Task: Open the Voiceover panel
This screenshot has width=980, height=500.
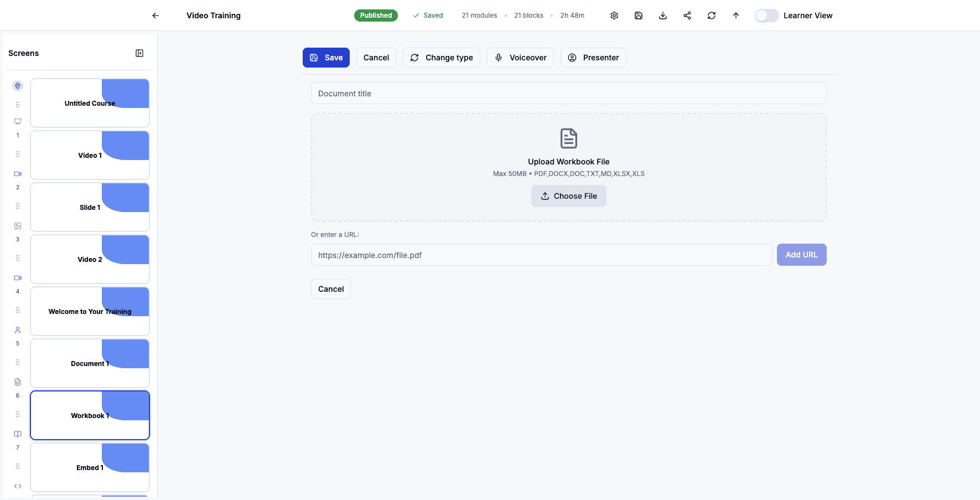Action: pos(520,57)
